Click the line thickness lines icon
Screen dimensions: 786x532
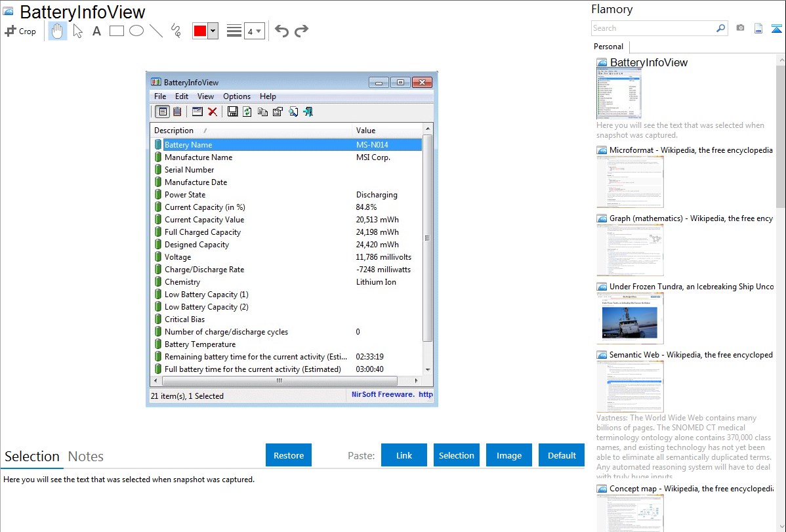(x=234, y=31)
